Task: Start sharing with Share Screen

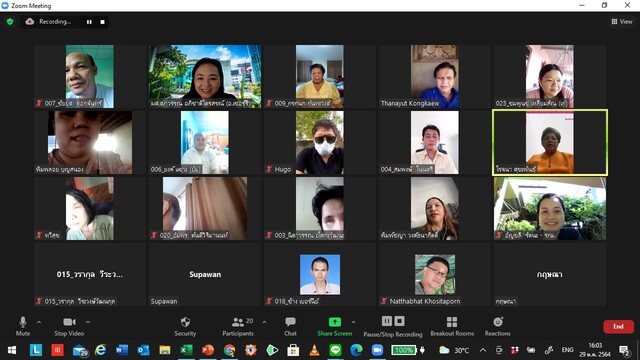Action: pyautogui.click(x=335, y=327)
